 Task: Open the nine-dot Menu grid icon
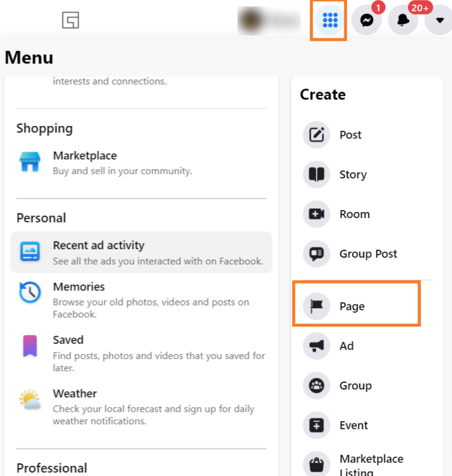point(330,20)
